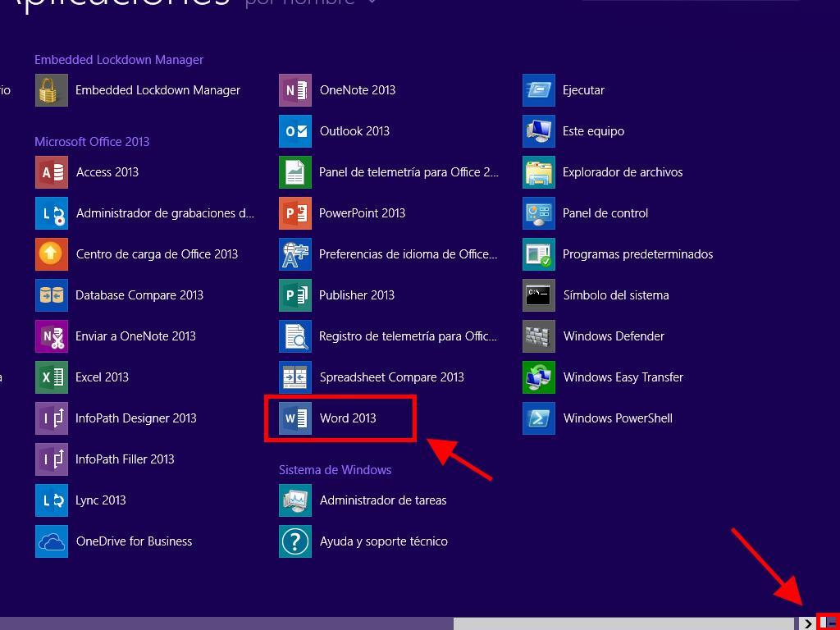
Task: Open the PowerPoint 2013 app icon
Action: point(295,213)
